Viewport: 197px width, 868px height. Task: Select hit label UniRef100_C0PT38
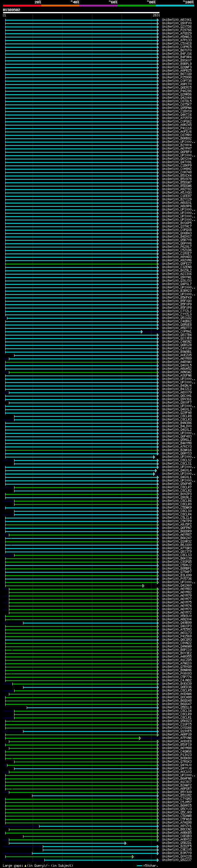point(177,81)
